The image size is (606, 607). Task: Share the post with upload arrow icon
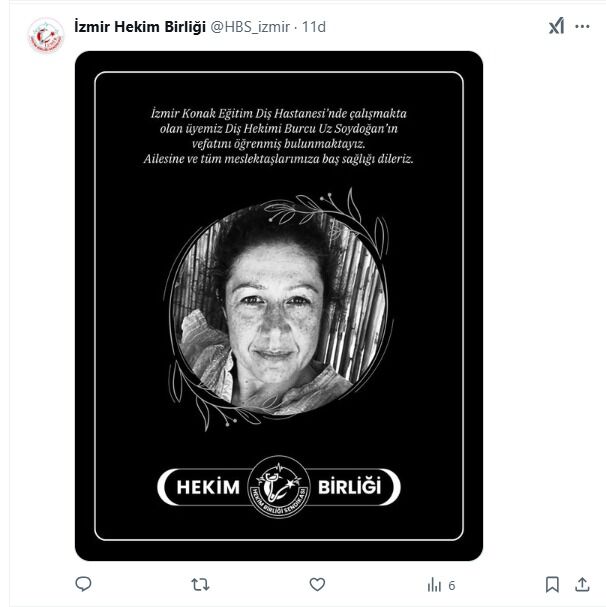coord(582,585)
